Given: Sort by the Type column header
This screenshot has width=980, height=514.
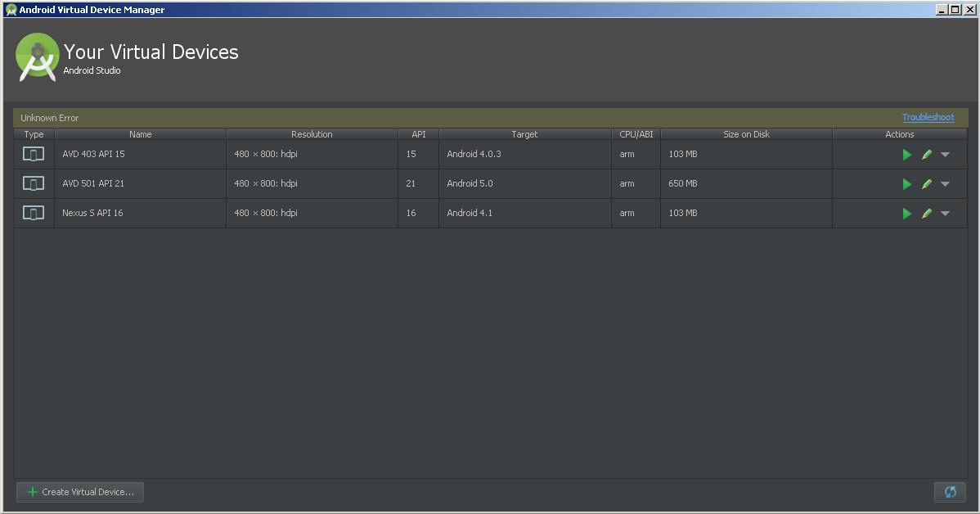Looking at the screenshot, I should [x=34, y=134].
